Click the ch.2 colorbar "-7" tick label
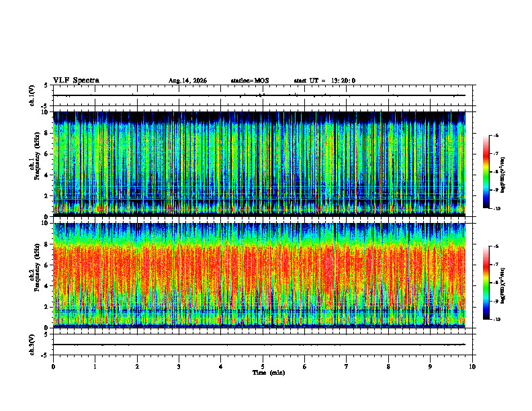The height and width of the screenshot is (411, 532). coord(496,265)
